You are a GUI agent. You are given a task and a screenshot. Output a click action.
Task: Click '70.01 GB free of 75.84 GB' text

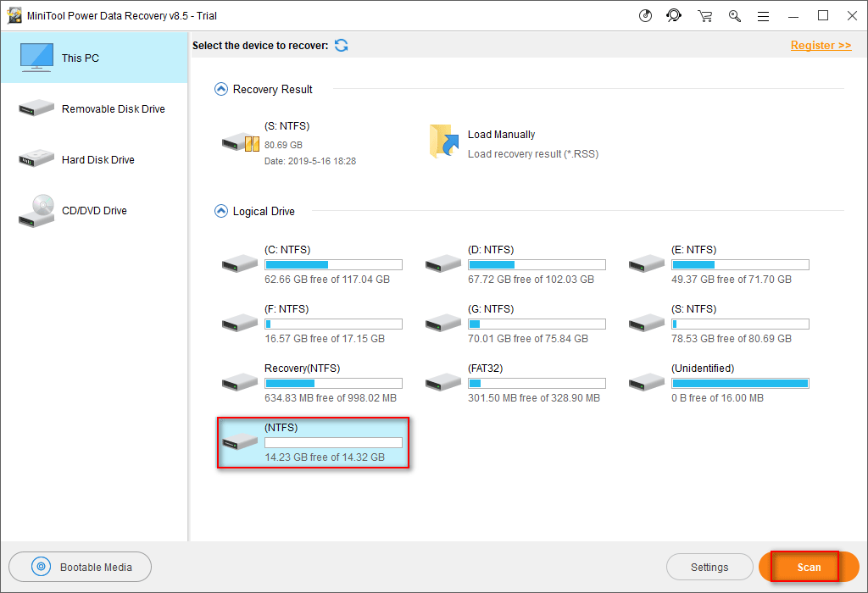[528, 339]
